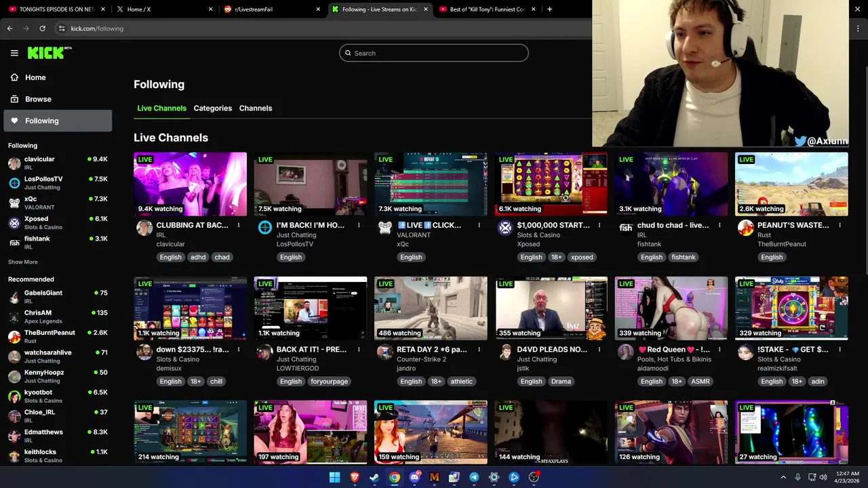Click LosPollosTV avatar on stream card
The height and width of the screenshot is (488, 868).
(265, 228)
